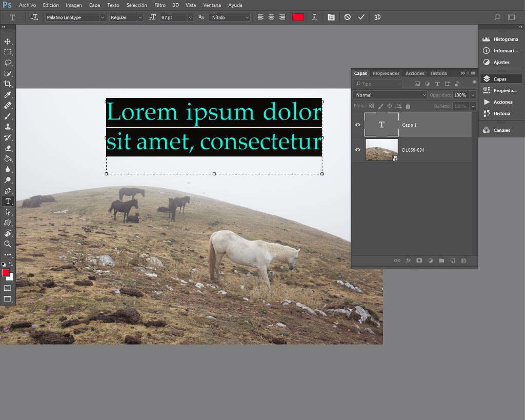Select the Clone Stamp tool
The height and width of the screenshot is (420, 525).
coord(7,127)
